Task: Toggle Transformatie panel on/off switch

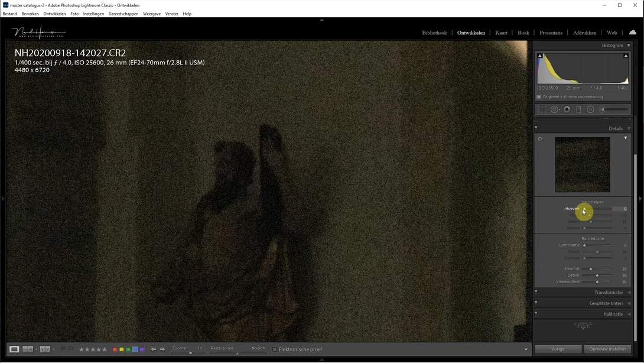Action: (536, 292)
